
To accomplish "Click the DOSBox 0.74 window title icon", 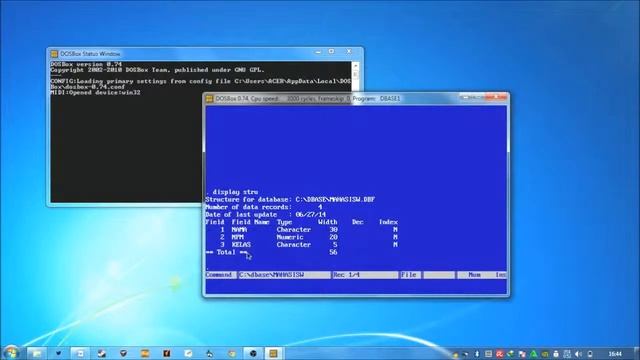I will click(x=209, y=99).
